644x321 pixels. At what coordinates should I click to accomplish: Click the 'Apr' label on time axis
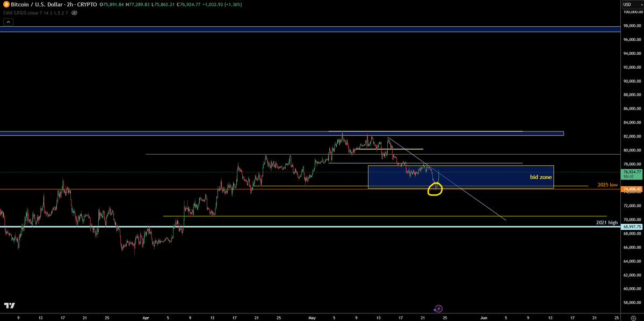146,318
